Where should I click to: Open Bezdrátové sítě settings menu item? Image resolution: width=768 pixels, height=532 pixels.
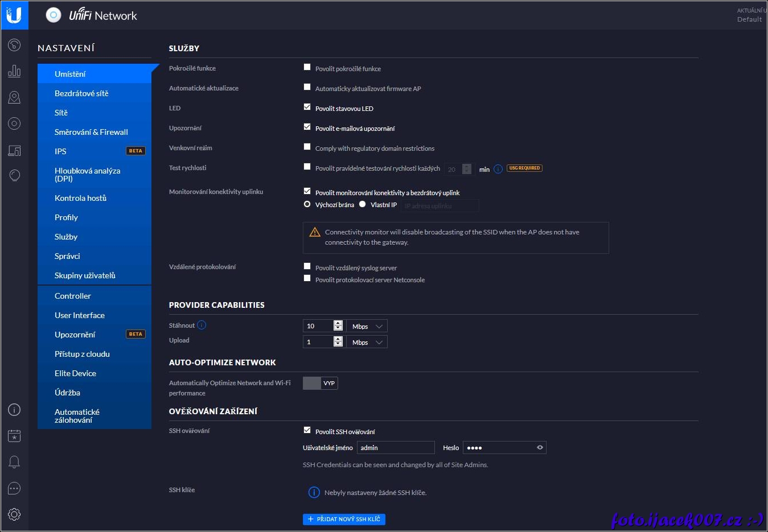pos(81,93)
